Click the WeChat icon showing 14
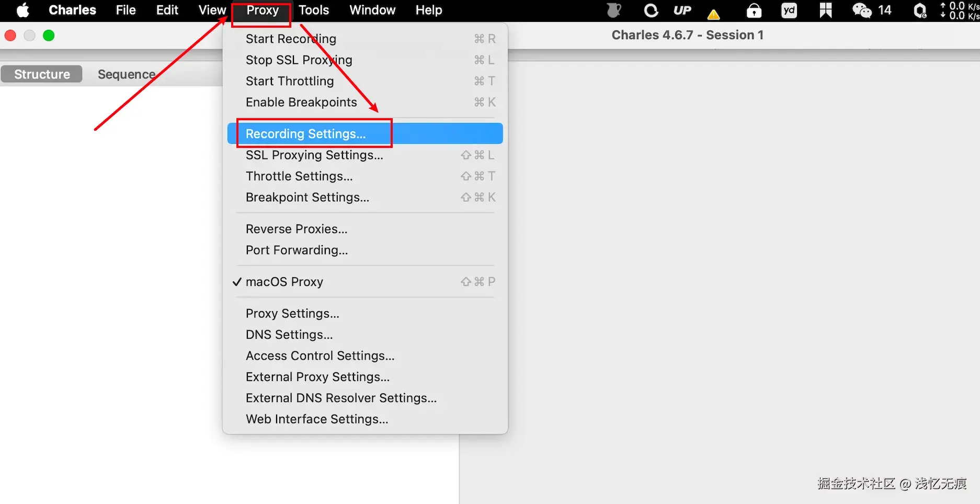980x504 pixels. [x=871, y=10]
